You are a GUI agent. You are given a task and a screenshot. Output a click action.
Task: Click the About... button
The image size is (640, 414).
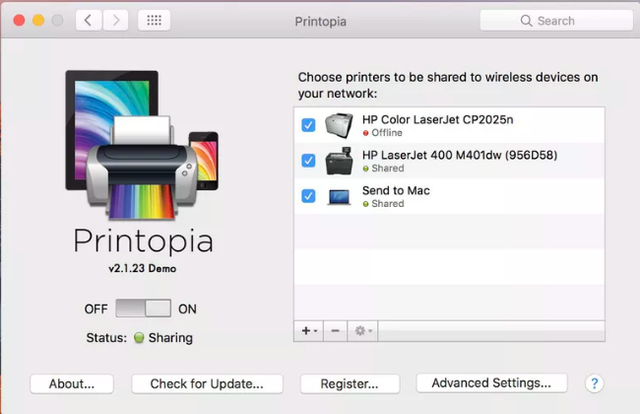[x=71, y=383]
